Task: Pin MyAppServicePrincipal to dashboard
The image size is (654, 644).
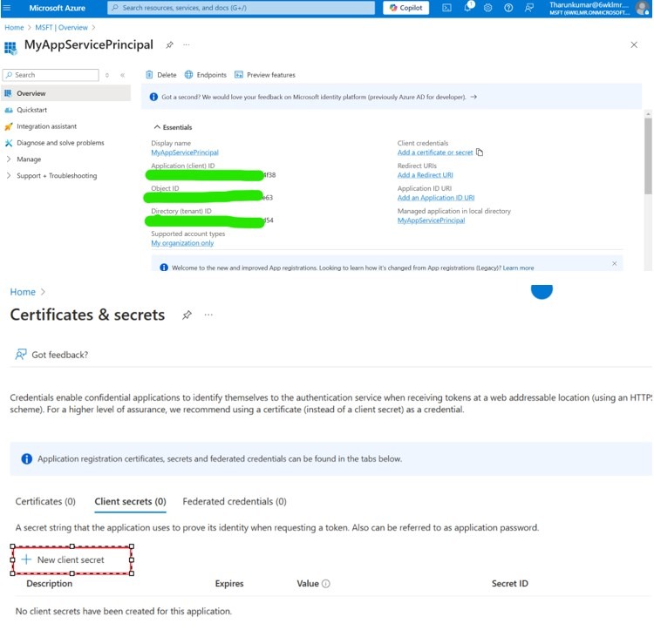Action: (x=169, y=45)
